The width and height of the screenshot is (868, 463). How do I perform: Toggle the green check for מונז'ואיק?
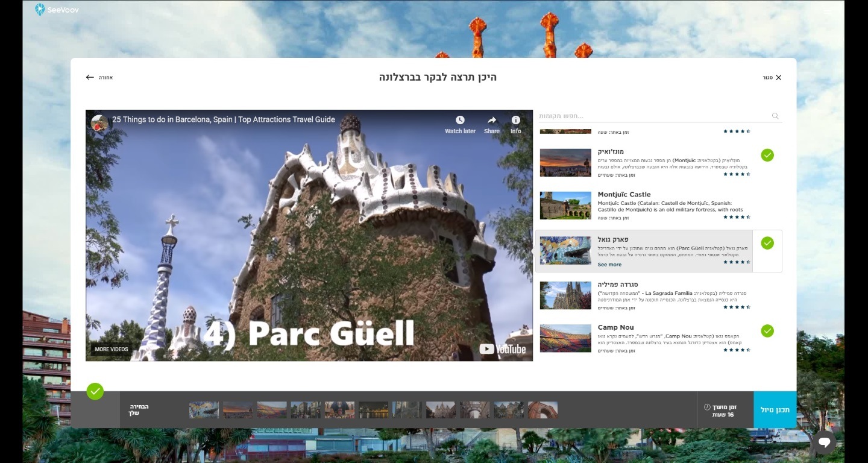point(767,155)
